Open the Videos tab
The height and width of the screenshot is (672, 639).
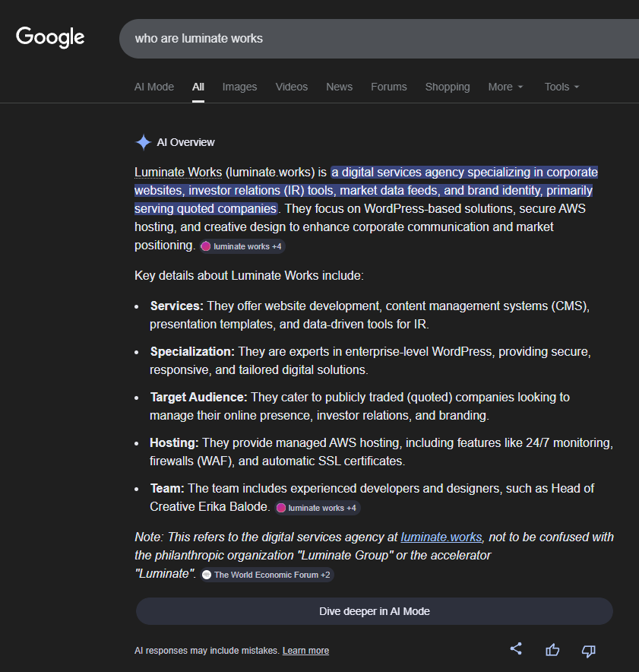(x=292, y=87)
